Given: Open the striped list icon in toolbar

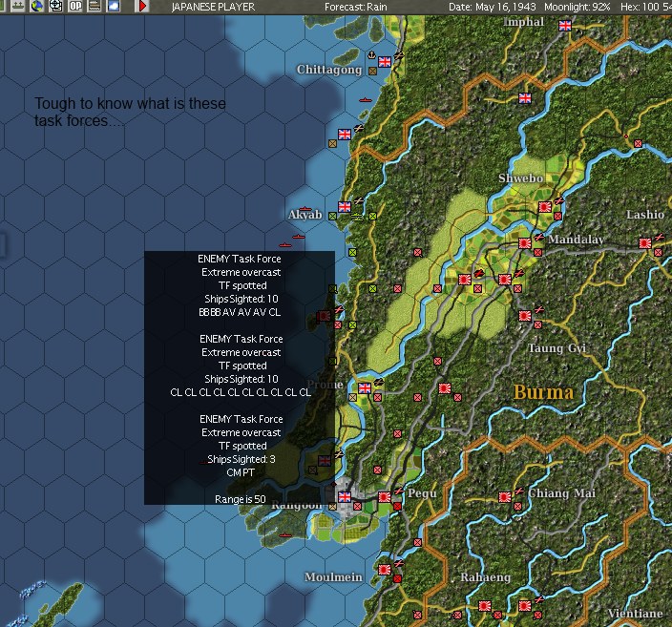Looking at the screenshot, I should [x=94, y=6].
